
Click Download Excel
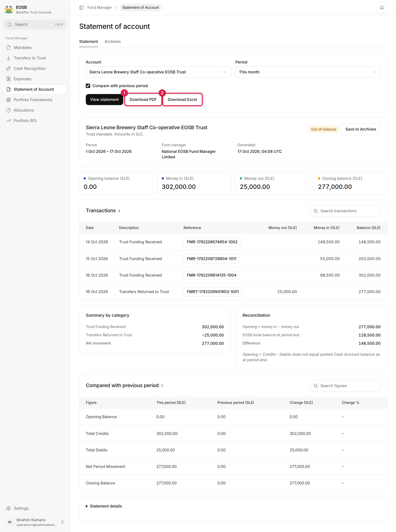tap(182, 99)
